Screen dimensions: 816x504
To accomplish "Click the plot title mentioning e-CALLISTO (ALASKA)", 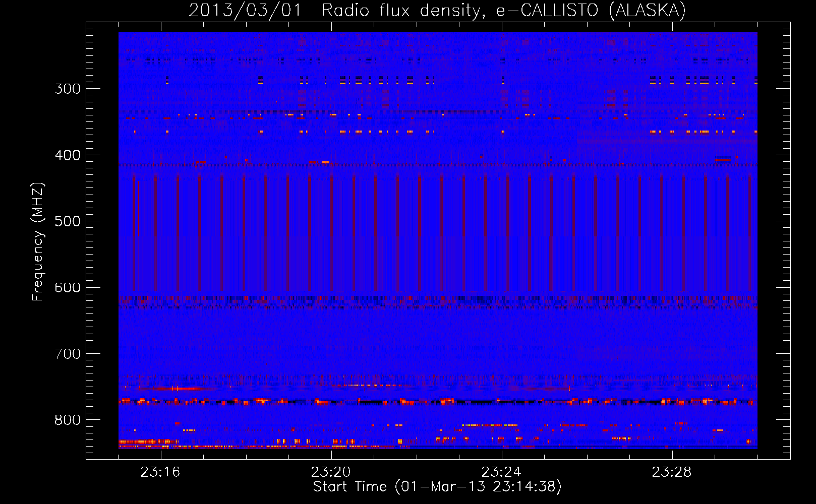I will click(437, 10).
